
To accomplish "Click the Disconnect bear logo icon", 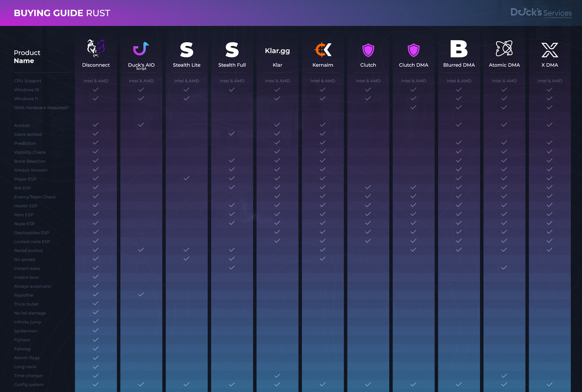I will 96,48.
